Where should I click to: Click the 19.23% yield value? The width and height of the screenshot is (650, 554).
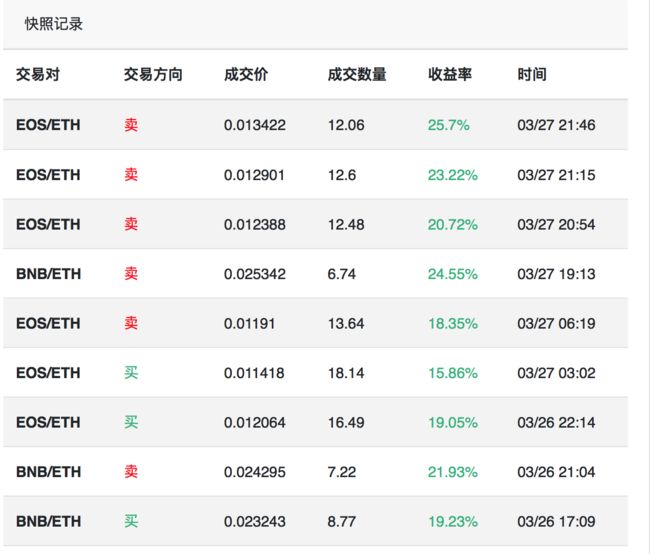453,521
